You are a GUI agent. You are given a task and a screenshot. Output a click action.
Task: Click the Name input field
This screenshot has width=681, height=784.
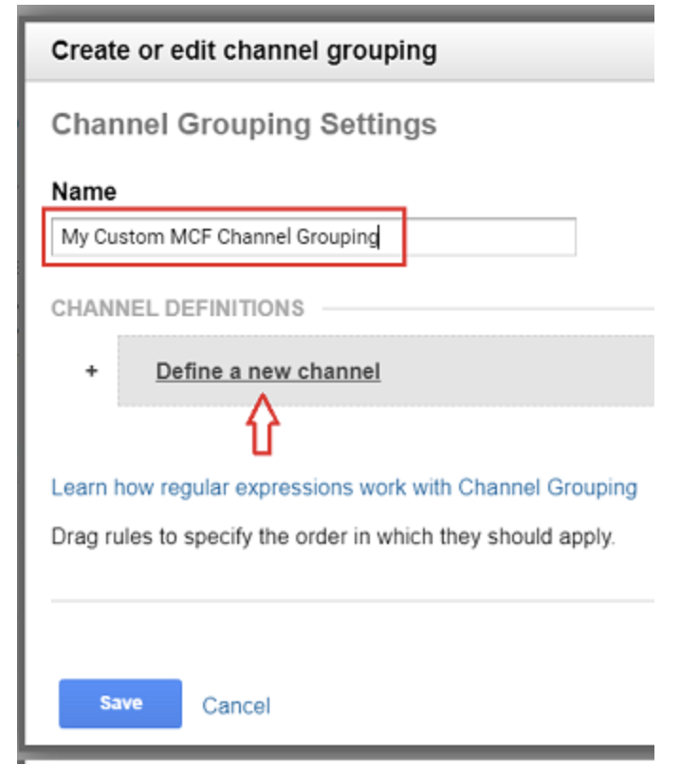coord(314,237)
